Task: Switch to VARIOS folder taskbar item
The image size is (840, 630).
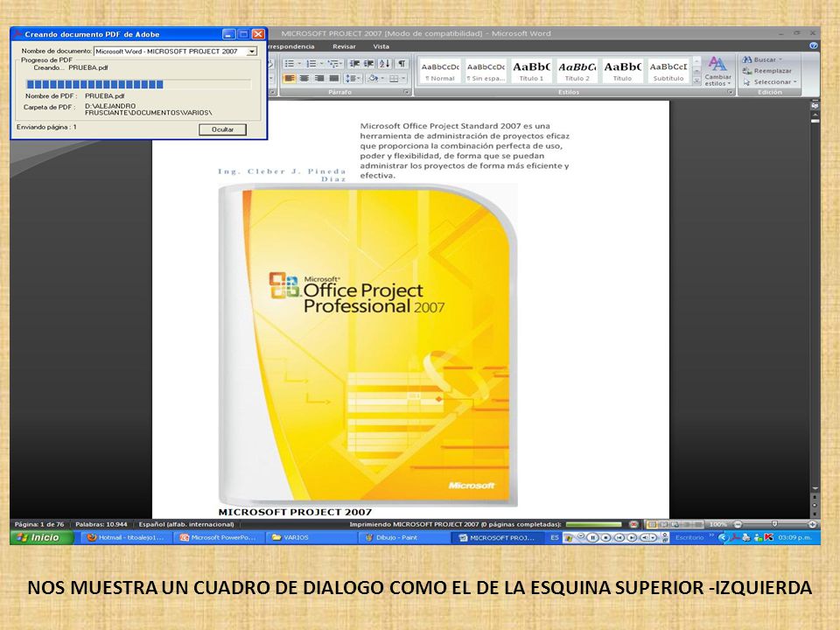Action: click(311, 537)
